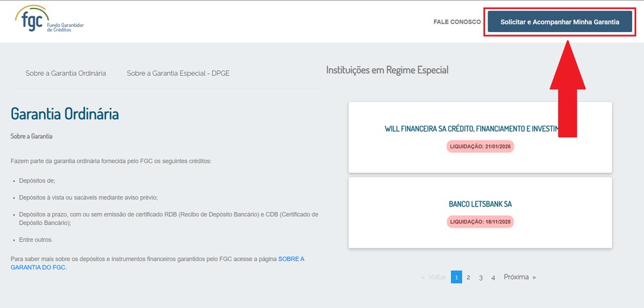
Task: Click Solicitar e Acompanhar Minha Garantia button
Action: 560,22
